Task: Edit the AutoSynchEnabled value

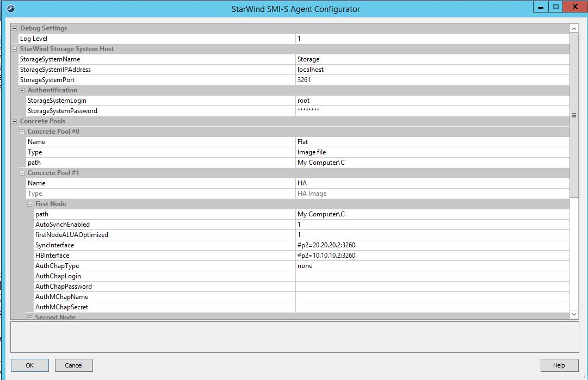Action: [432, 225]
